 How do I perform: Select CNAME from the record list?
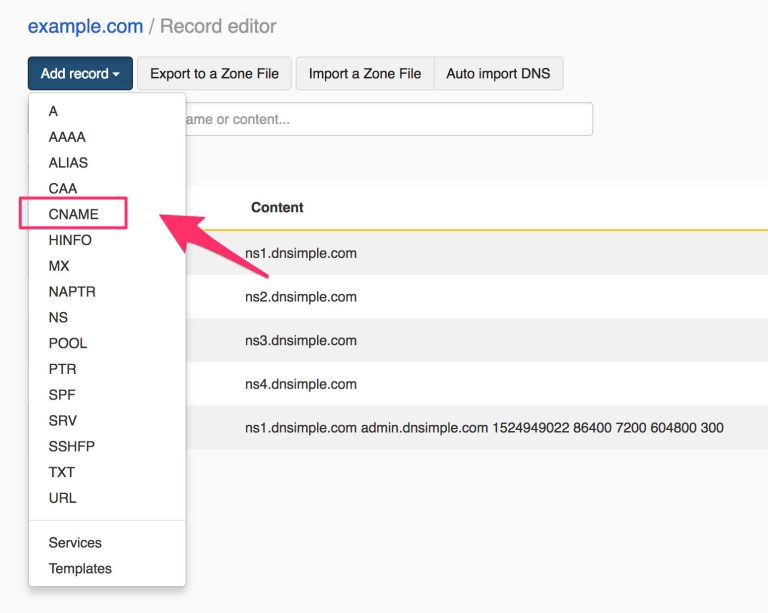tap(74, 214)
